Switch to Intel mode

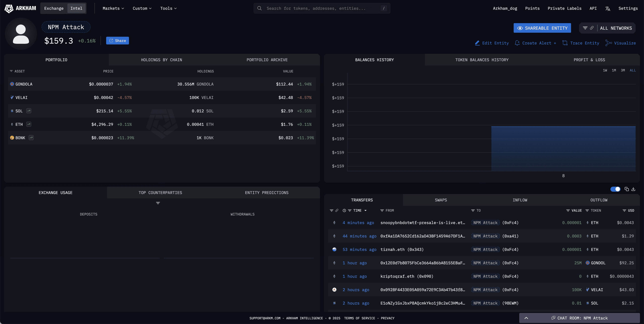pos(76,8)
